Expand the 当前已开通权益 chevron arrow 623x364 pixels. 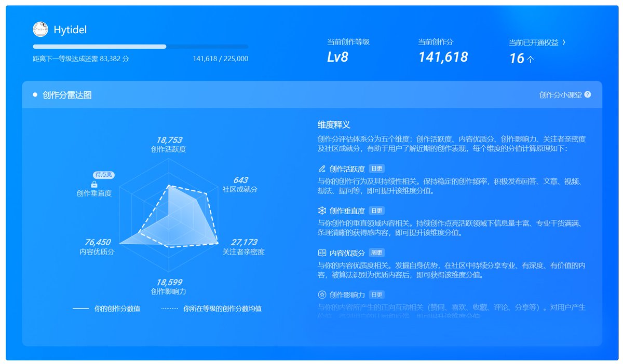(x=564, y=43)
